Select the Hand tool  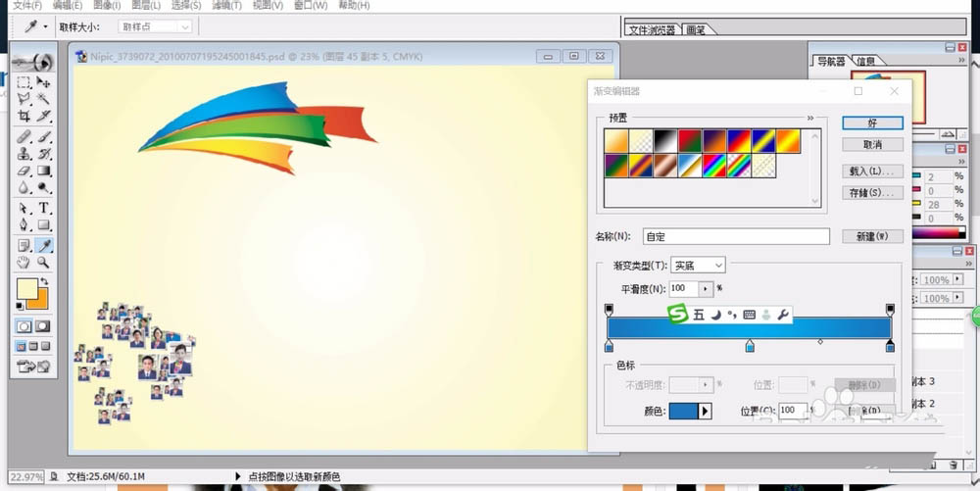tap(24, 263)
